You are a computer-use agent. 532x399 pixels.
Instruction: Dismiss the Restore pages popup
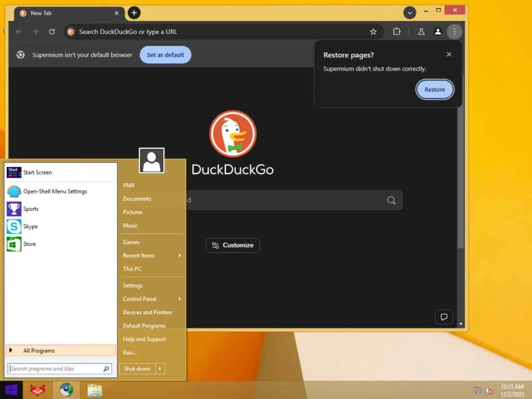coord(449,54)
